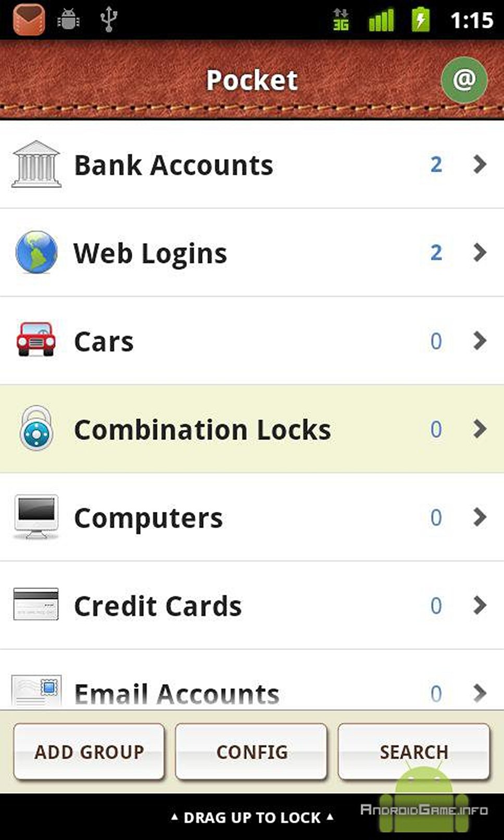Tap the Combination Locks padlock icon

[x=36, y=428]
